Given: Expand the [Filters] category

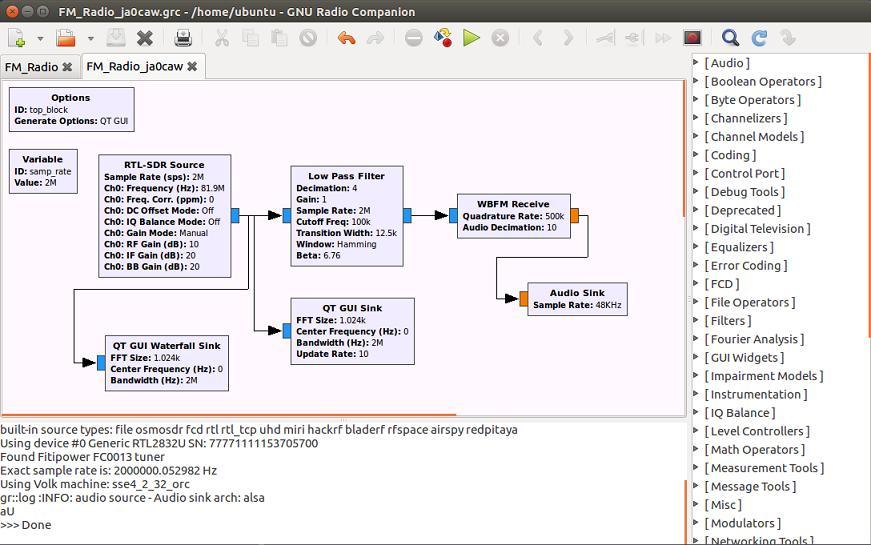Looking at the screenshot, I should 695,319.
